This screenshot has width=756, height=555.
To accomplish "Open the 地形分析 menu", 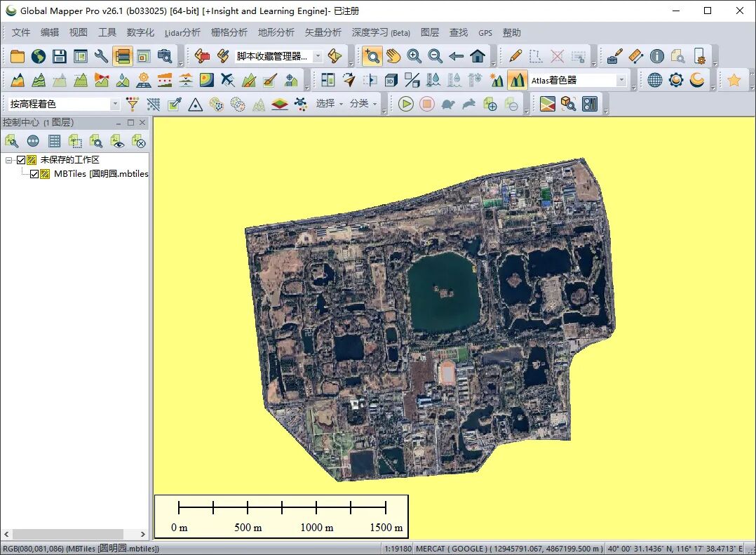I will coord(276,32).
